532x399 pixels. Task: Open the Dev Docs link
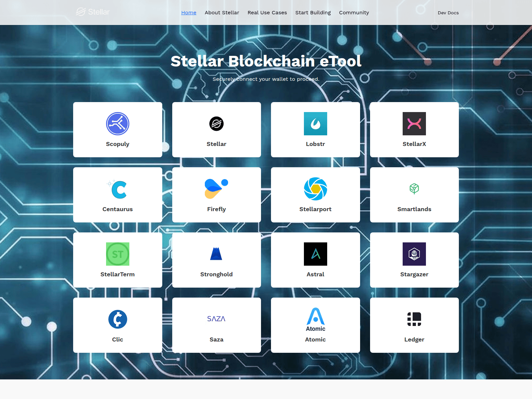(x=448, y=13)
